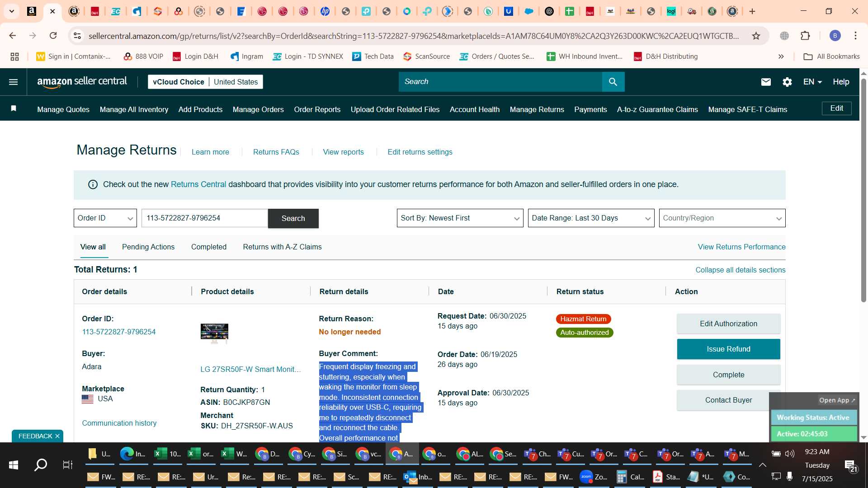Open Windows notification center
The width and height of the screenshot is (868, 488).
pos(850,465)
